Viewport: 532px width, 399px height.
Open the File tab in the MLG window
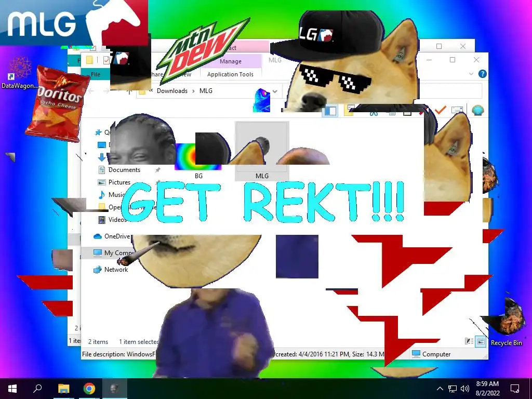[96, 74]
